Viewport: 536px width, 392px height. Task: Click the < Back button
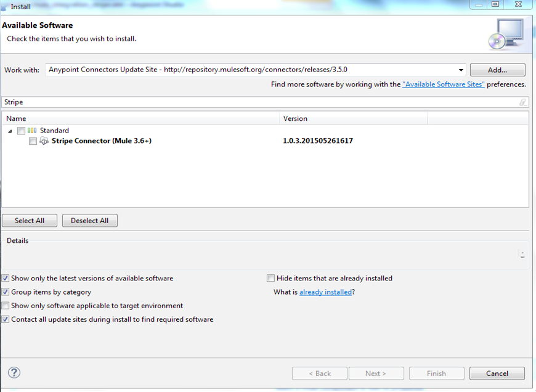[320, 373]
